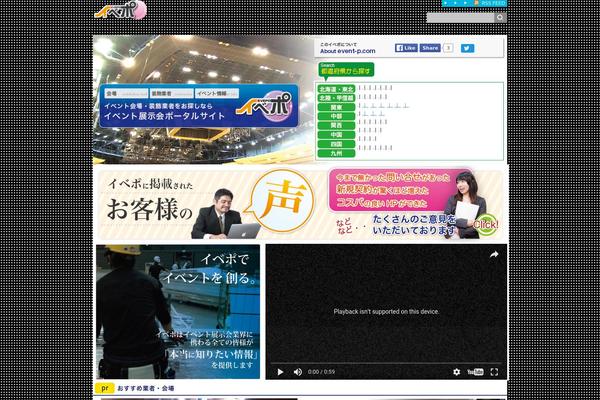This screenshot has height=400, width=600.
Task: Open the 装飾業者 tab on the banner
Action: [x=171, y=93]
